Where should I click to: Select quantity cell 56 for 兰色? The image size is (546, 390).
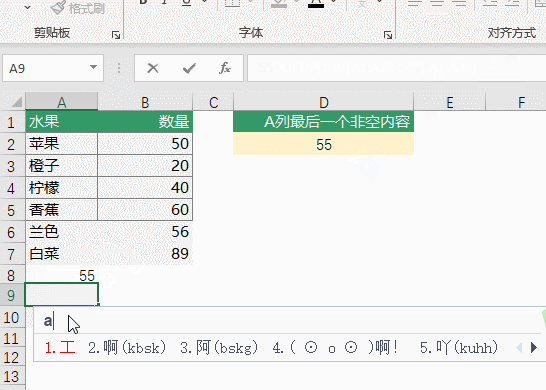pyautogui.click(x=145, y=232)
